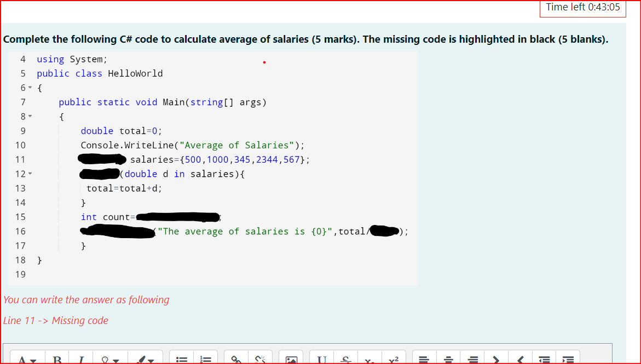
Task: Insert a numbered list
Action: click(205, 359)
